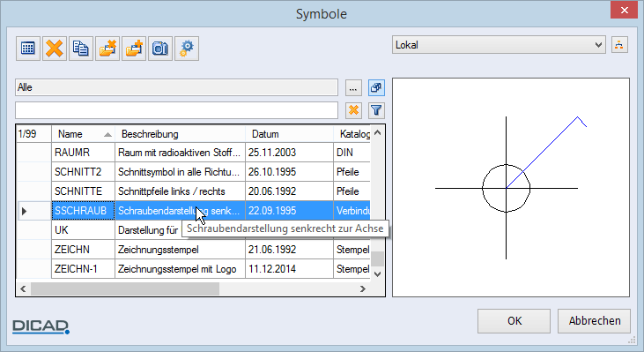
Task: Click the vertical scrollbar down arrow
Action: 378,273
